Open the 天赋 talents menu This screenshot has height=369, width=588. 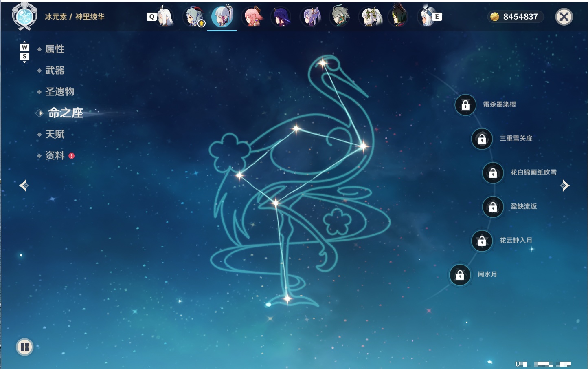point(55,134)
